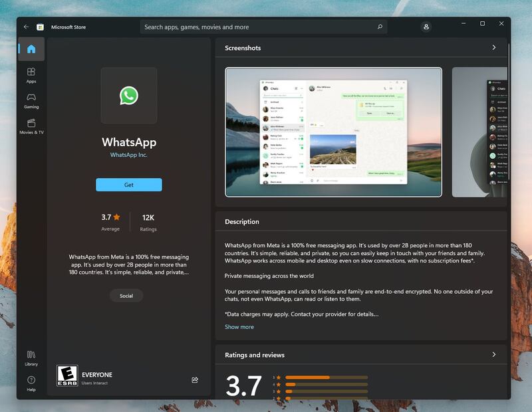
Task: Click the 12K Ratings label
Action: [150, 223]
